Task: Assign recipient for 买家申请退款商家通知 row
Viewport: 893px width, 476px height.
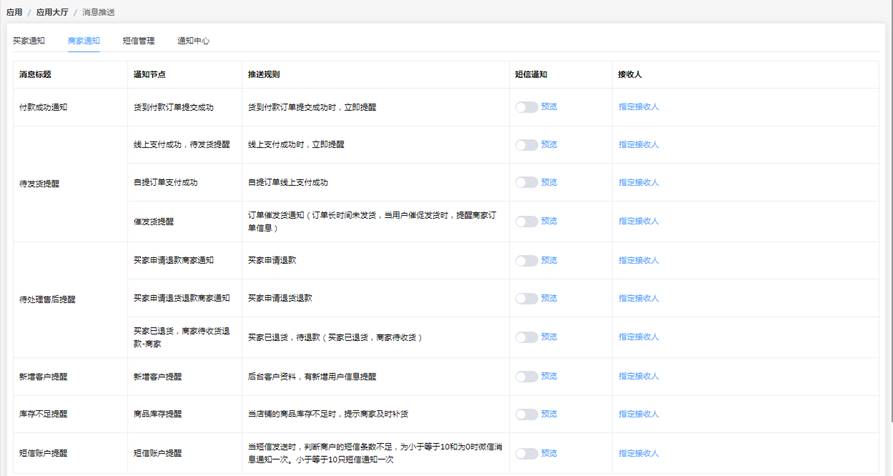Action: click(x=638, y=260)
